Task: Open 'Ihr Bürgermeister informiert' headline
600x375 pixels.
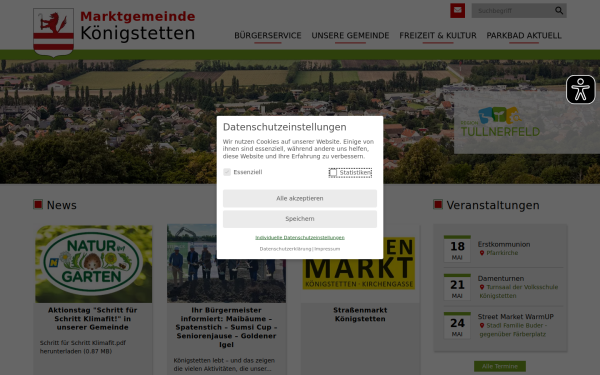Action: click(226, 328)
